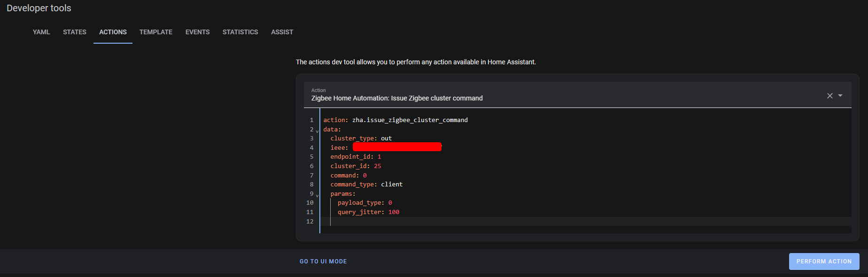Switch to the STATES tab
This screenshot has height=277, width=868.
pyautogui.click(x=75, y=32)
